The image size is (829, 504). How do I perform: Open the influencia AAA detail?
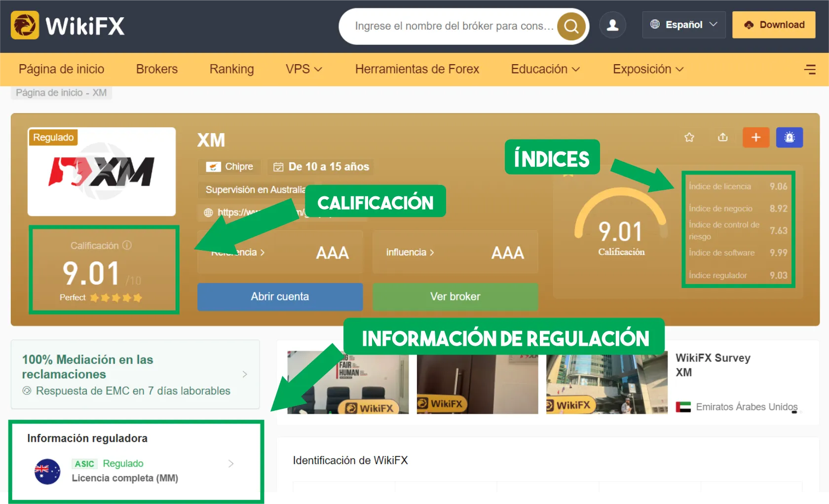pyautogui.click(x=455, y=252)
